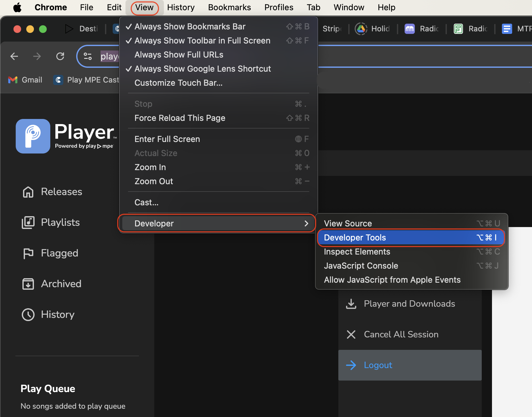532x417 pixels.
Task: Open Releases in the sidebar
Action: click(53, 192)
